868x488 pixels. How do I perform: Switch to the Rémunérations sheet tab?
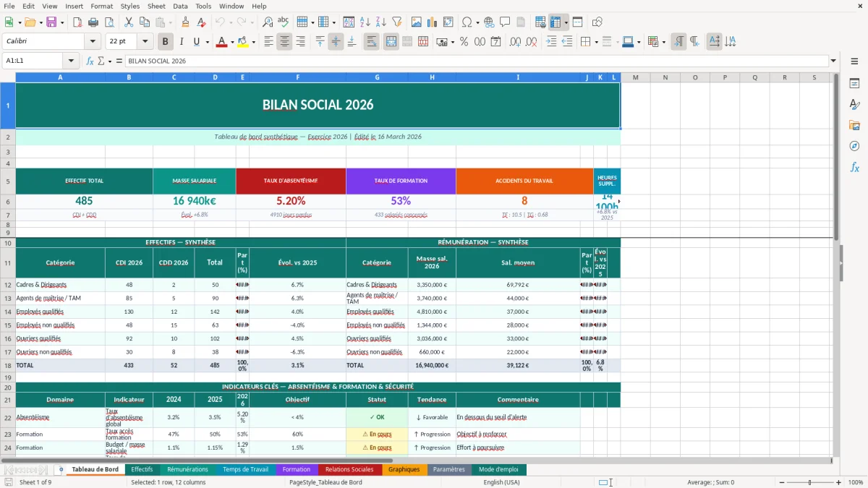(x=187, y=469)
